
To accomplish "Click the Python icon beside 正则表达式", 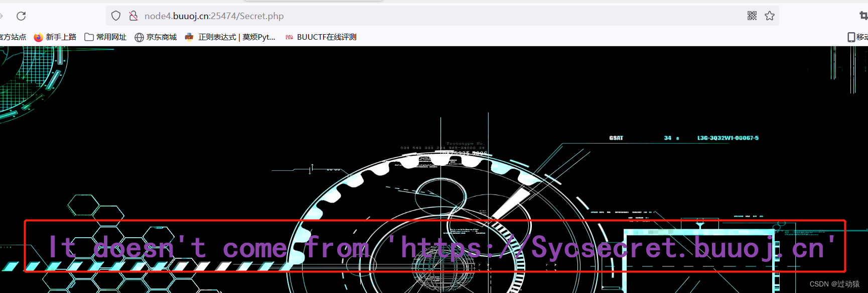I will point(189,37).
